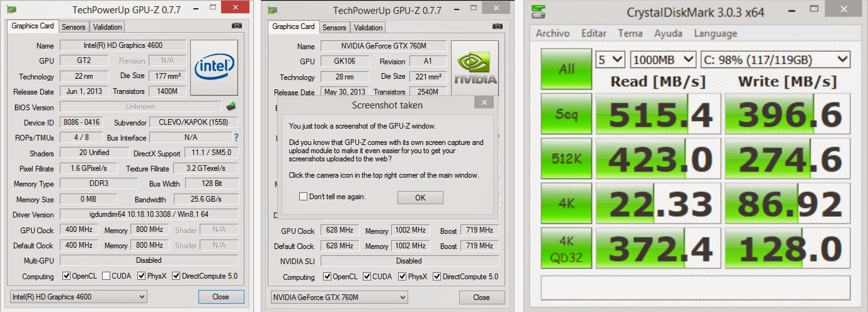The height and width of the screenshot is (312, 868).
Task: Toggle DirectCompute 5.0 checkbox in the NVIDIA window
Action: click(x=437, y=277)
